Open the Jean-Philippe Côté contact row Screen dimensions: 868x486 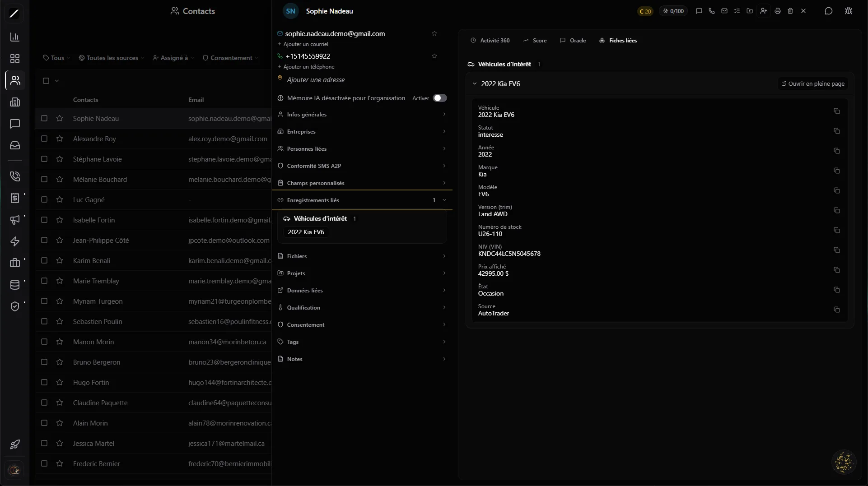(154, 240)
